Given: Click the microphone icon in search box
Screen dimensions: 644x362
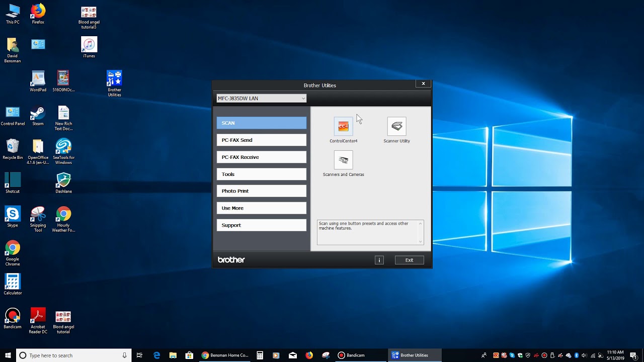Looking at the screenshot, I should click(x=124, y=355).
